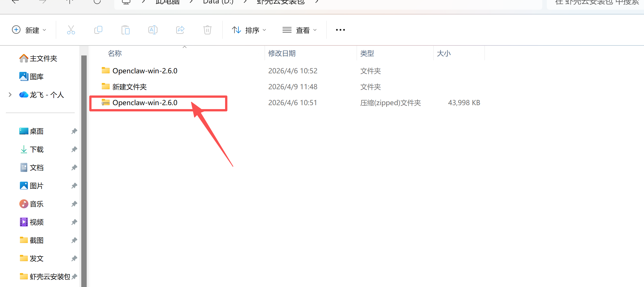Refresh the current folder view
644x287 pixels.
(97, 1)
